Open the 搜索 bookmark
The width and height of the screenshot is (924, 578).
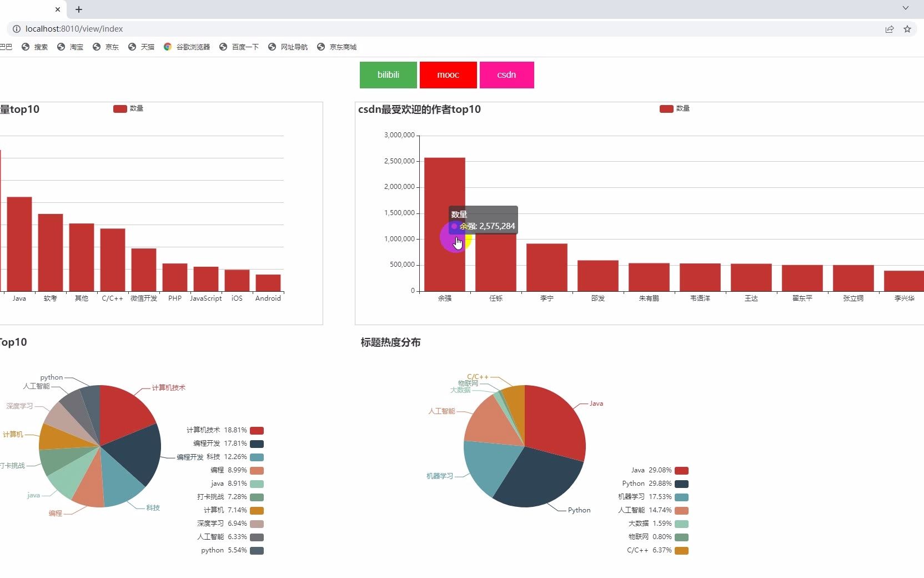tap(35, 47)
